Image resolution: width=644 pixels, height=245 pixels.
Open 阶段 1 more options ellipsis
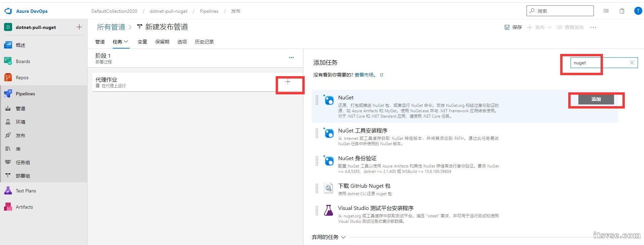coord(291,58)
